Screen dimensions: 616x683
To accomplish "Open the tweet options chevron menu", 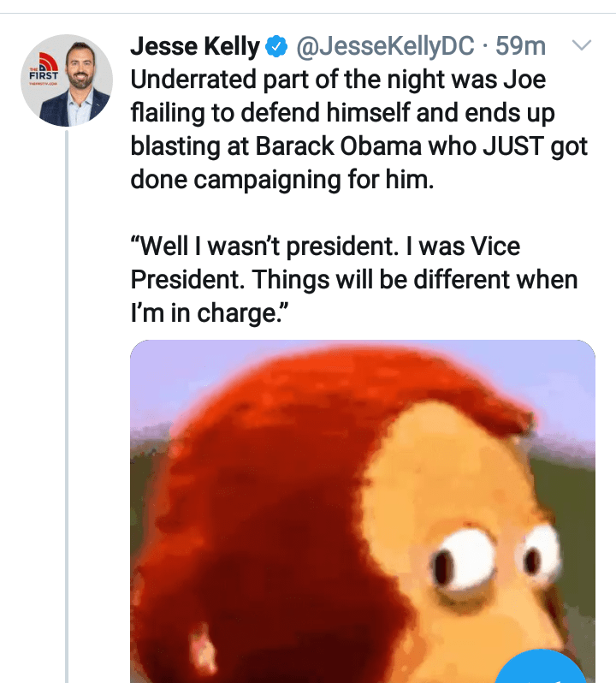I will point(582,45).
